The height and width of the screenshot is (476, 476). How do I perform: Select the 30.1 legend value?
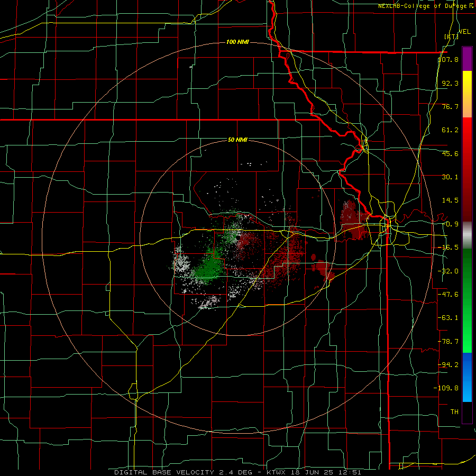click(450, 177)
